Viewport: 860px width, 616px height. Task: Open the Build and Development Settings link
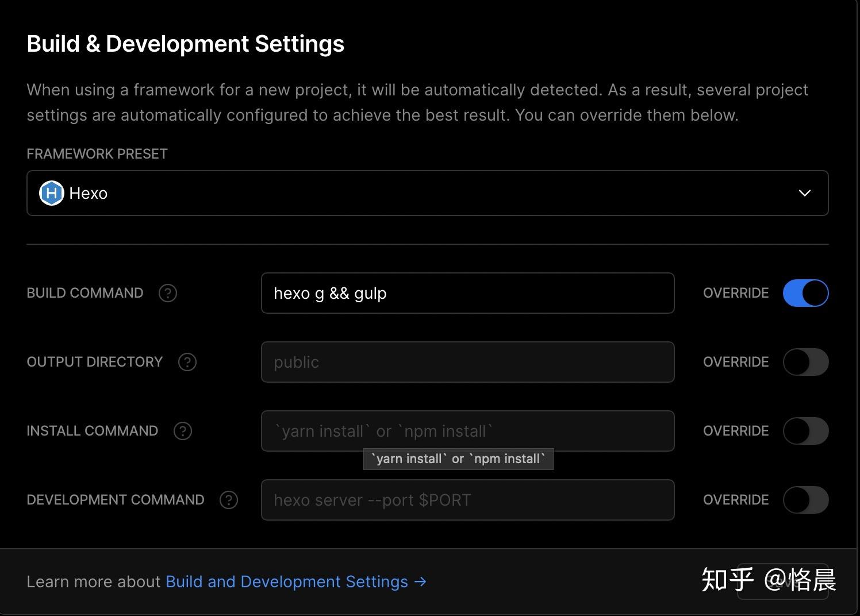[x=286, y=582]
